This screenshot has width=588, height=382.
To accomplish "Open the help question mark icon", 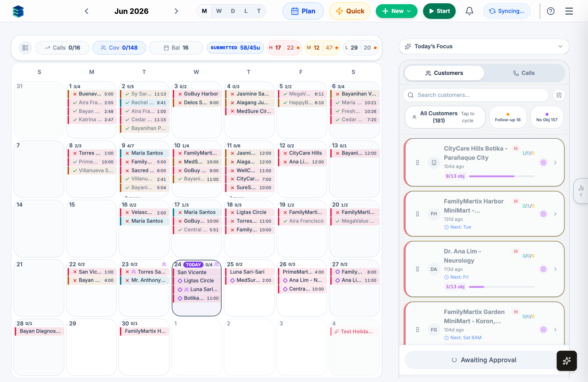I will coord(551,11).
